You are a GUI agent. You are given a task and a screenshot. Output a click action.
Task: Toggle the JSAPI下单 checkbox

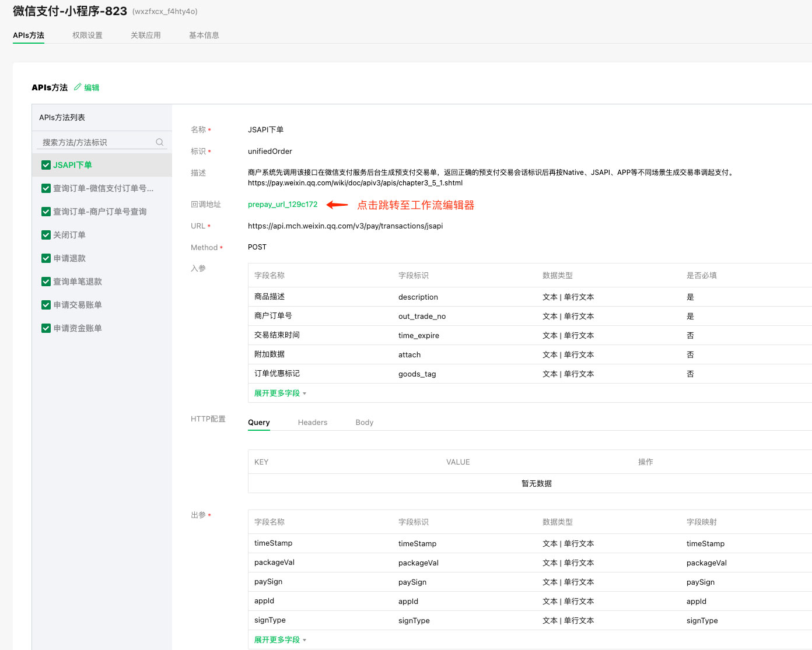[x=46, y=165]
